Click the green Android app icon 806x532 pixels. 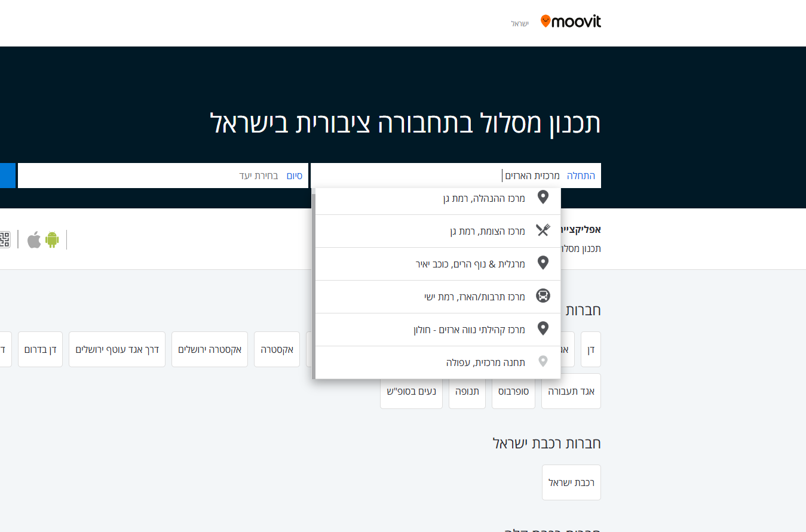[53, 239]
